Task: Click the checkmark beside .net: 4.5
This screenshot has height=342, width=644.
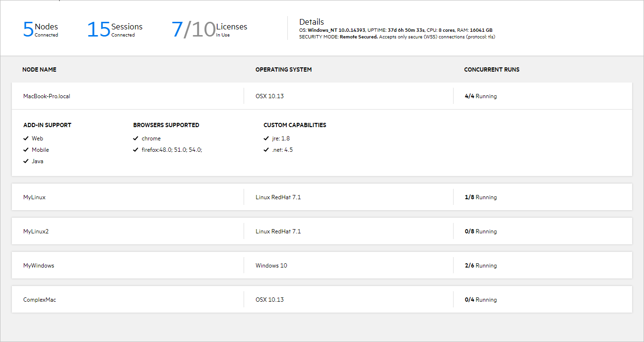Action: click(x=266, y=150)
